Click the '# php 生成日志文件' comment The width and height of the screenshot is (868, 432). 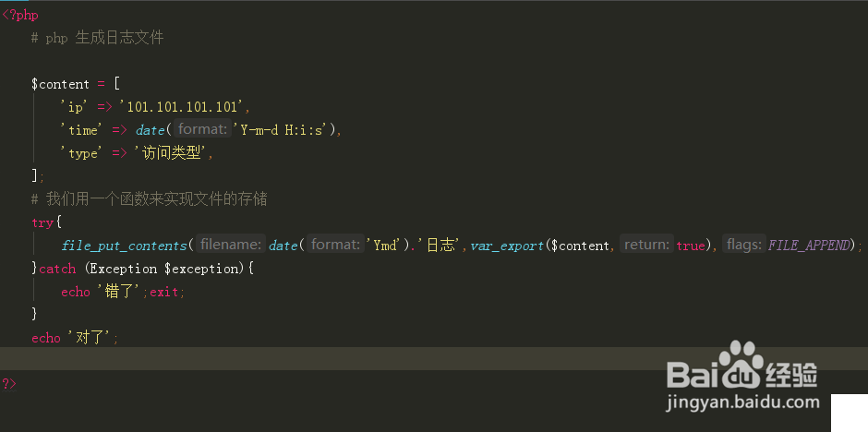(97, 38)
